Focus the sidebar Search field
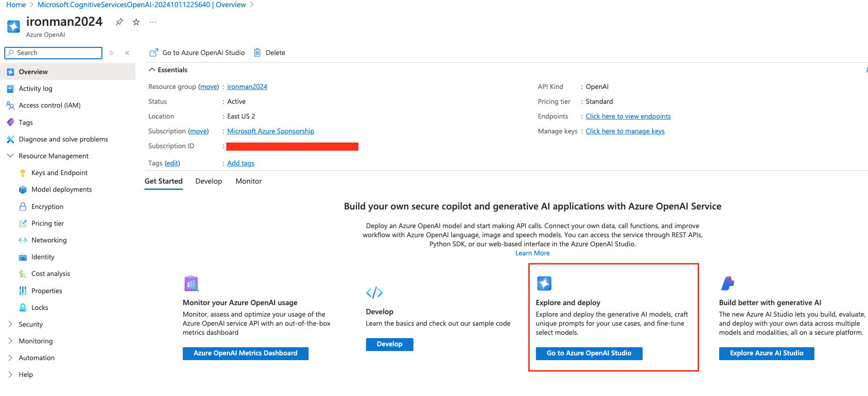868x396 pixels. coord(53,53)
